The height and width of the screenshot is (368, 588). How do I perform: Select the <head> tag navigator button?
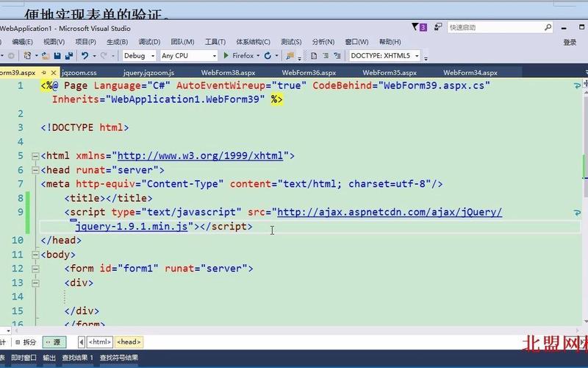(x=129, y=342)
